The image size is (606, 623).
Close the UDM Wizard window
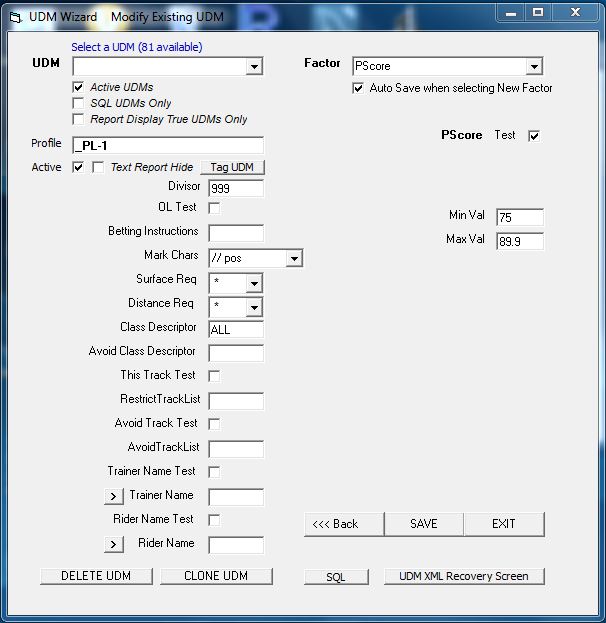click(575, 13)
